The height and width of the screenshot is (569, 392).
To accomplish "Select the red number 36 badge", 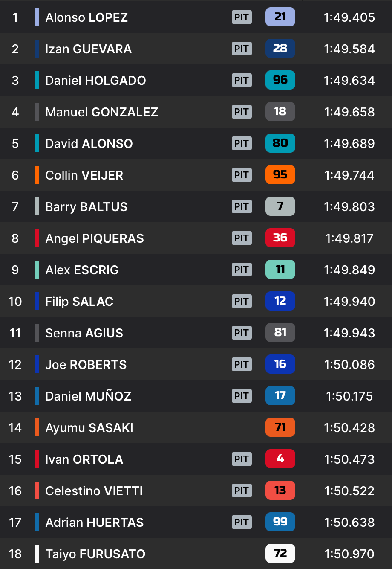I will tap(280, 238).
